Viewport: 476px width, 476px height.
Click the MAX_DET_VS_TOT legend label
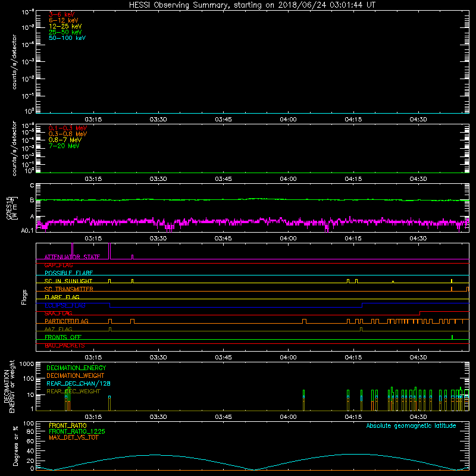[x=73, y=437]
